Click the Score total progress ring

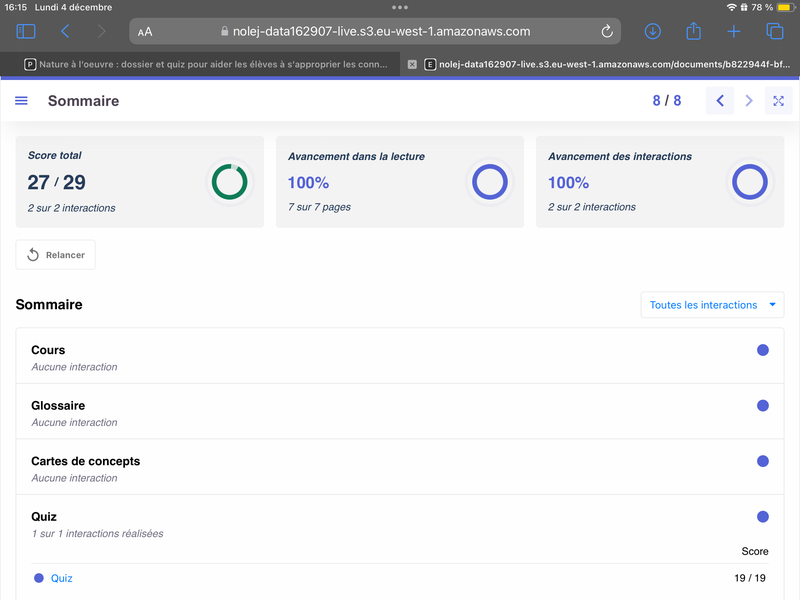pos(229,182)
